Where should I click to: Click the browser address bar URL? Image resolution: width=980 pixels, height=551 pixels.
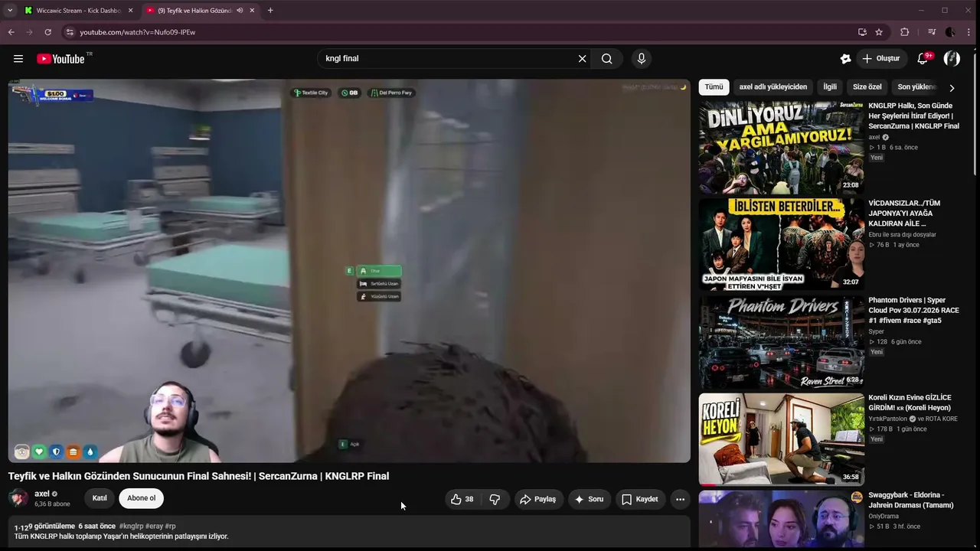click(x=138, y=32)
